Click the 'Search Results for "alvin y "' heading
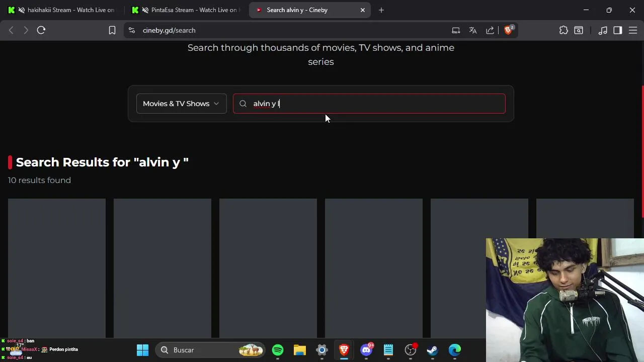The height and width of the screenshot is (362, 644). tap(102, 162)
